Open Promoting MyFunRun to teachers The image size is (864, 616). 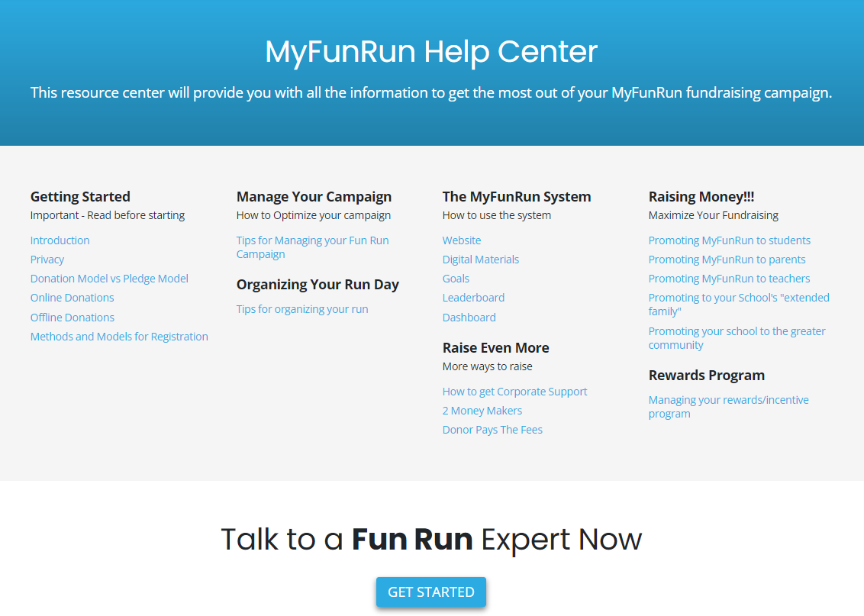click(729, 279)
